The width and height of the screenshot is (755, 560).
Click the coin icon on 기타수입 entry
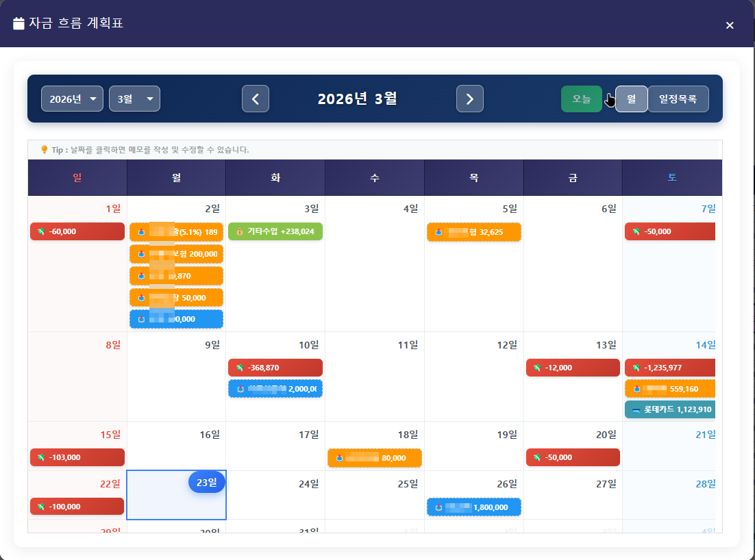tap(240, 231)
